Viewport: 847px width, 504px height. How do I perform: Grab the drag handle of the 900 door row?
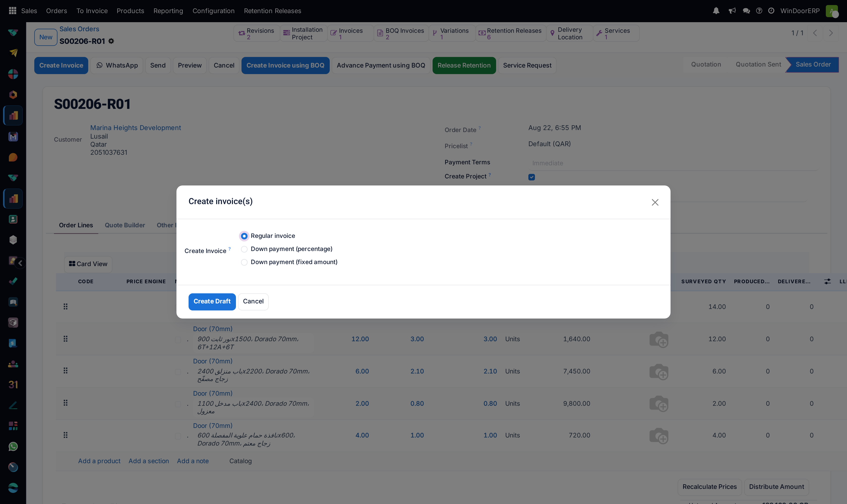point(66,339)
